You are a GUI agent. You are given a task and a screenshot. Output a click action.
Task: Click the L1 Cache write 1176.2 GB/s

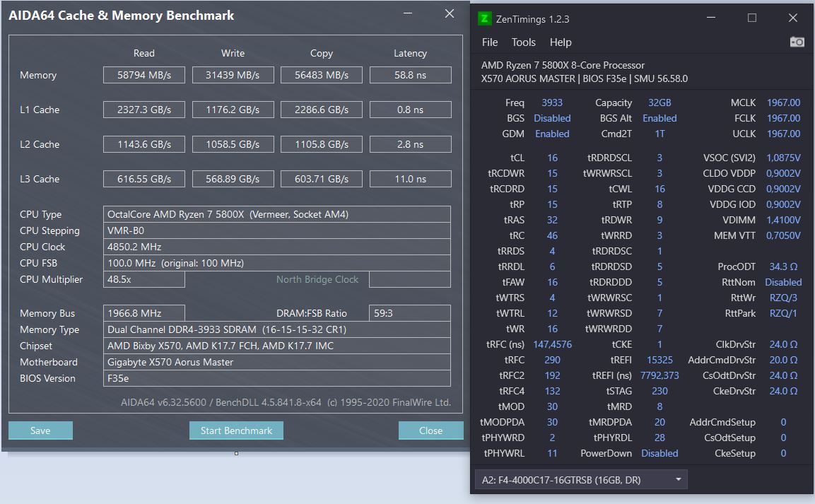point(233,110)
